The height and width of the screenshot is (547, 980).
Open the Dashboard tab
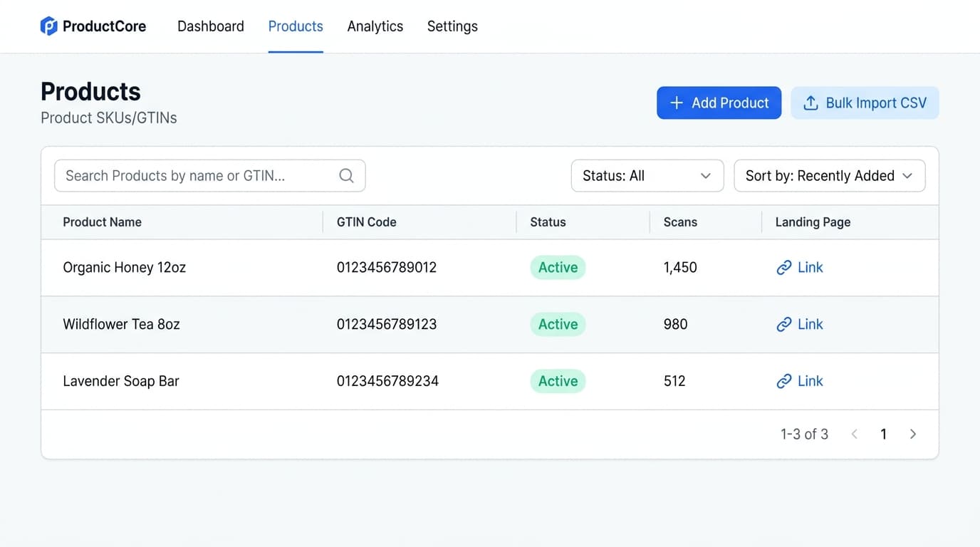(x=211, y=26)
